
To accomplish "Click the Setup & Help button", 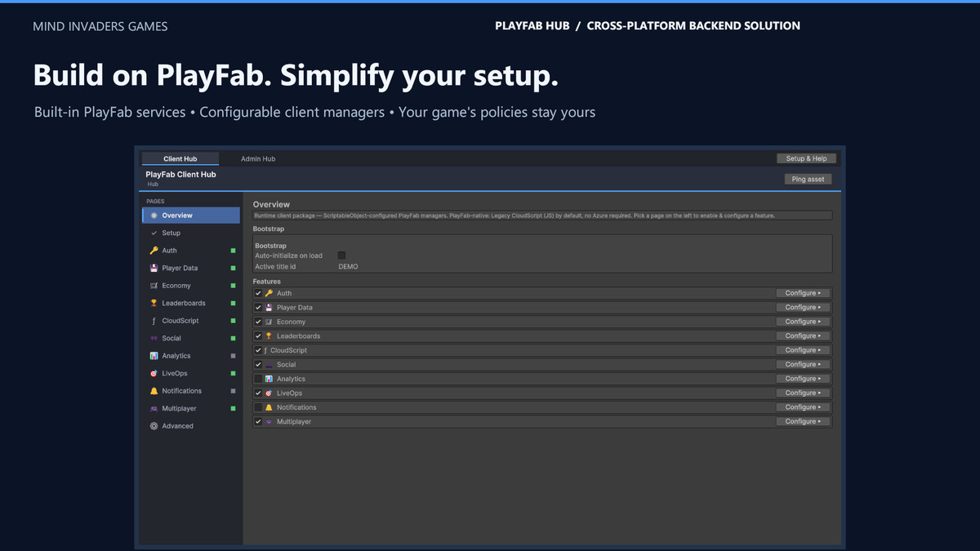I will point(806,158).
